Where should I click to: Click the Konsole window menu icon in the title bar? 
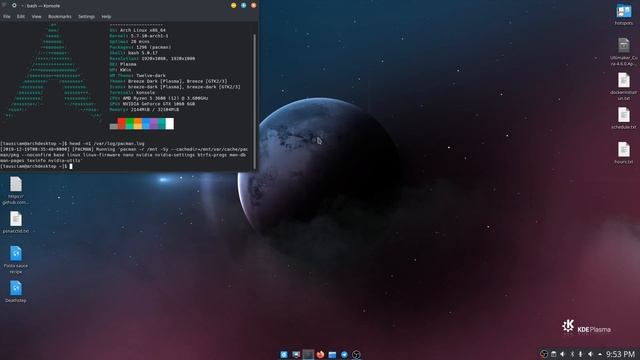pos(4,5)
